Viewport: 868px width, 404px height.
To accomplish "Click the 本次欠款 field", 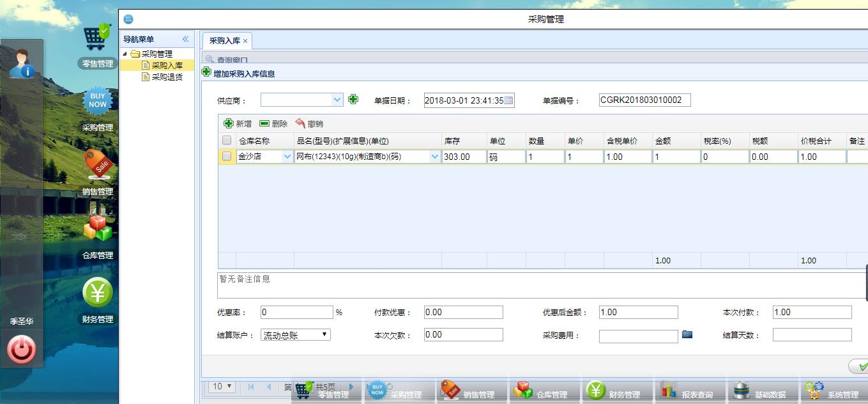I will click(x=463, y=334).
